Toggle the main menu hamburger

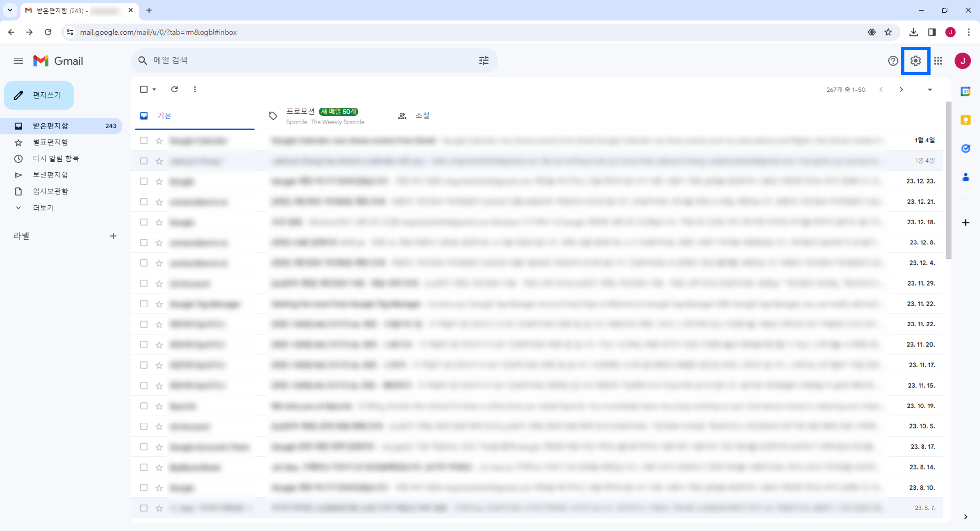(x=18, y=61)
